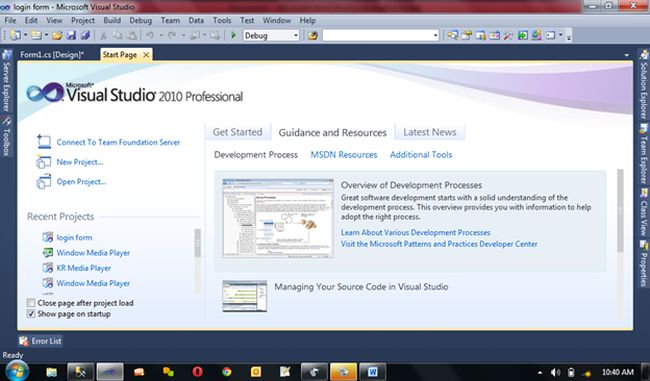Close the Start Page tab

point(146,55)
